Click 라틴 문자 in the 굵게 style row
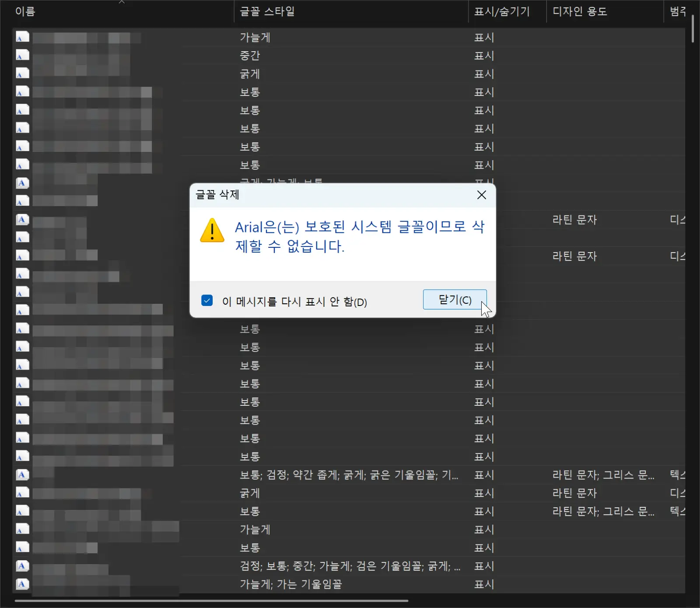Screen dimensions: 700x608 click(x=574, y=493)
